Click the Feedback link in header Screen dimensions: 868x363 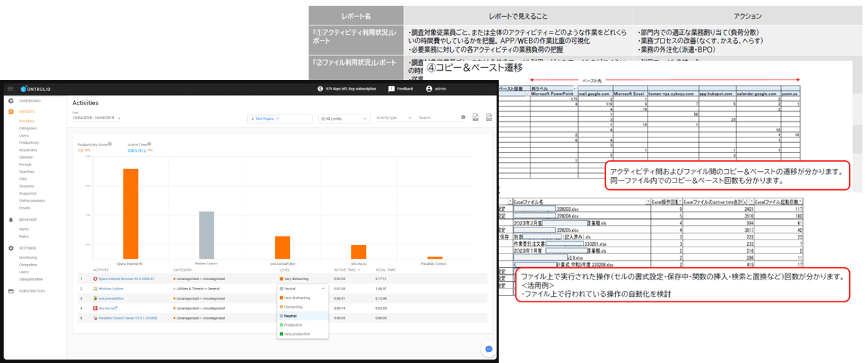coord(405,88)
